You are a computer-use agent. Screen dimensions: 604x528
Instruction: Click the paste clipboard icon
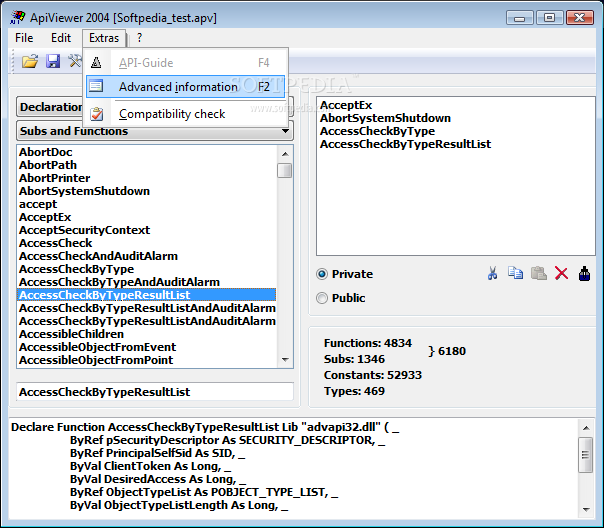click(539, 273)
